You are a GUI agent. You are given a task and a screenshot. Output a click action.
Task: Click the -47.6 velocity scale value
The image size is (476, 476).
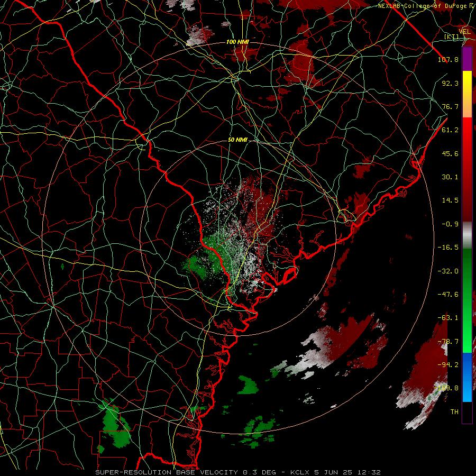448,295
